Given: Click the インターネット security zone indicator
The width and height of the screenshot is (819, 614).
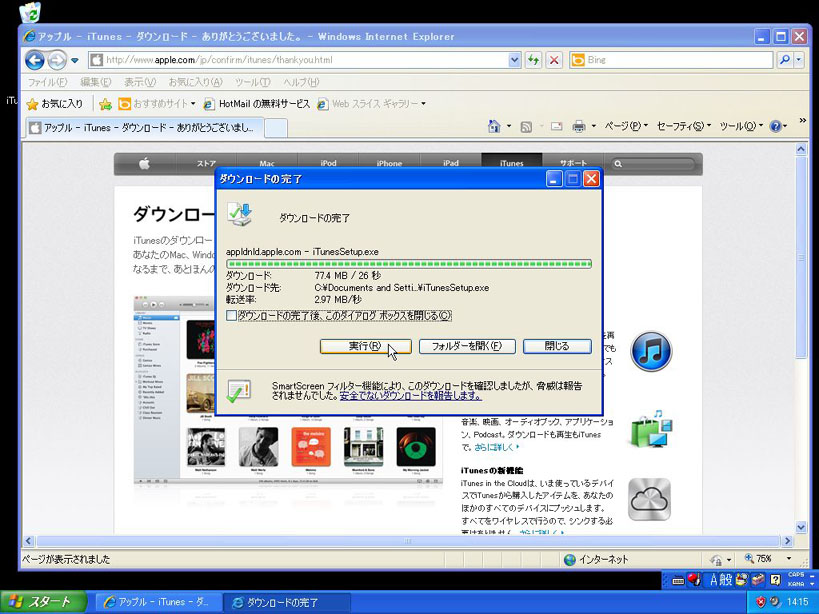Looking at the screenshot, I should [596, 560].
